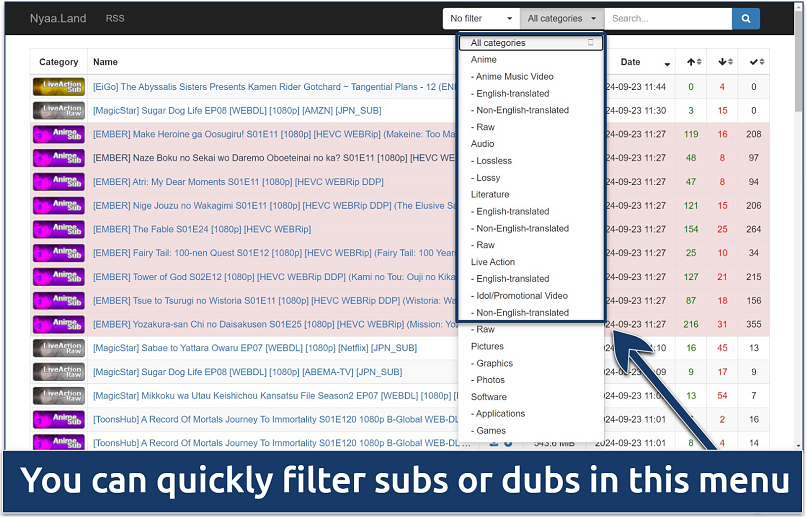Click LiveAction Raw badge on Sabae to Yattara Owaru row
Viewport: 806px width, 517px height.
(x=59, y=348)
